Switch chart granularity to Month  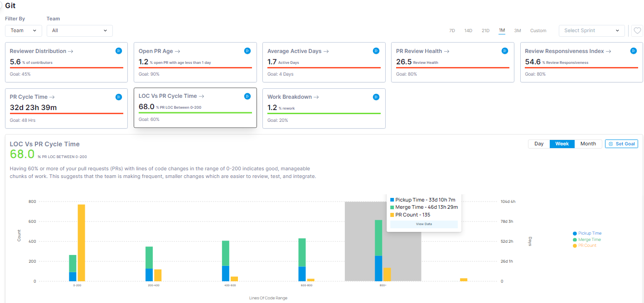click(588, 144)
